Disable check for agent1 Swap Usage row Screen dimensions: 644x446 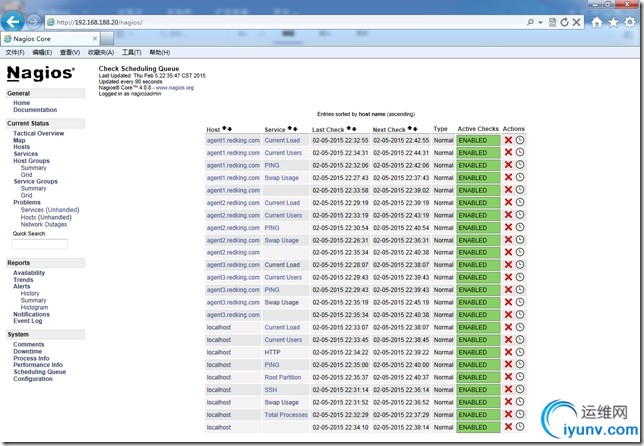coord(508,177)
